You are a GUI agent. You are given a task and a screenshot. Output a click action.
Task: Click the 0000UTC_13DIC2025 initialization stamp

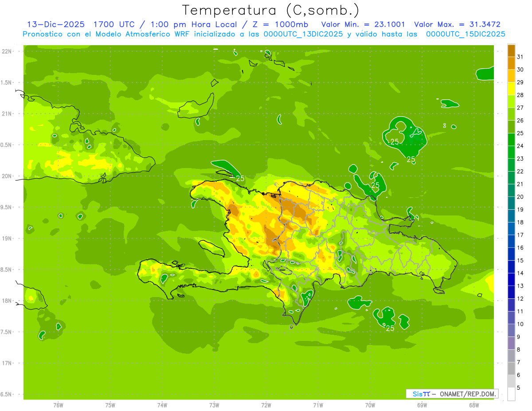(x=303, y=34)
